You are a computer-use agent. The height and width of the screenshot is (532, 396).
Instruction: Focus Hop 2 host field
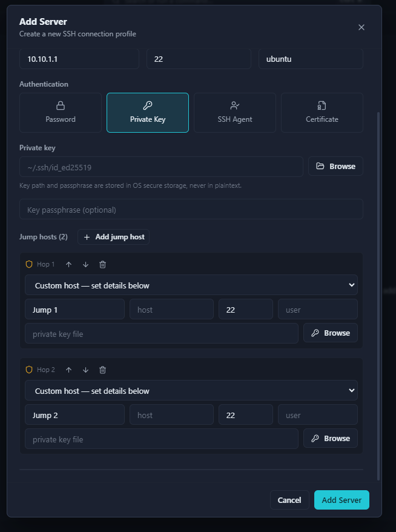point(171,414)
